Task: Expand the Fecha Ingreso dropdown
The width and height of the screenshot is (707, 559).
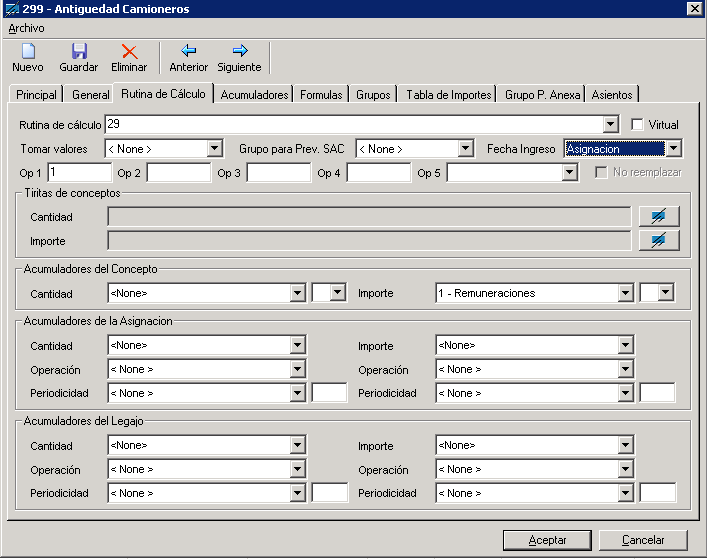Action: point(673,149)
